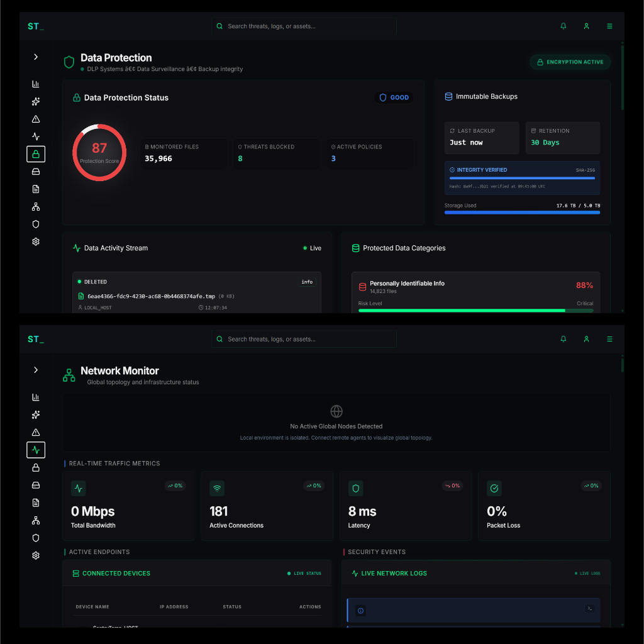The height and width of the screenshot is (644, 644).
Task: Click the Last Backup card
Action: pos(482,138)
